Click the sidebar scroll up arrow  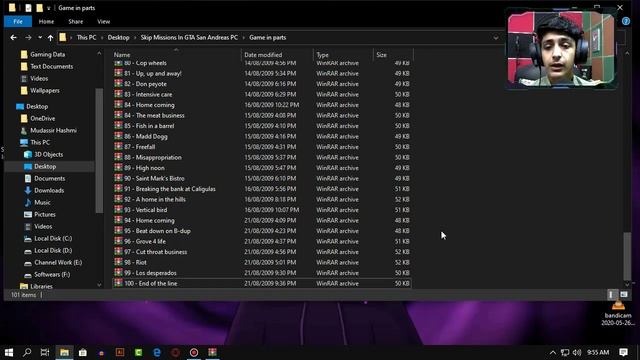click(x=99, y=53)
